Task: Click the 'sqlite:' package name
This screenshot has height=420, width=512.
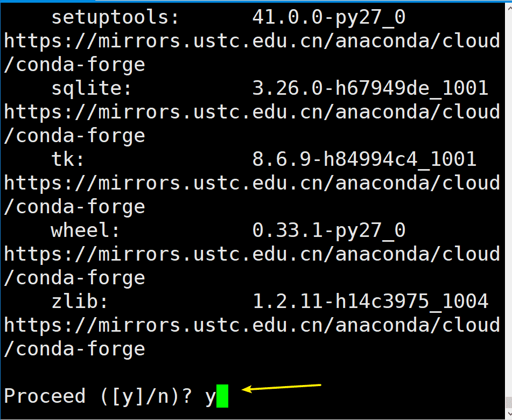Action: [x=91, y=89]
